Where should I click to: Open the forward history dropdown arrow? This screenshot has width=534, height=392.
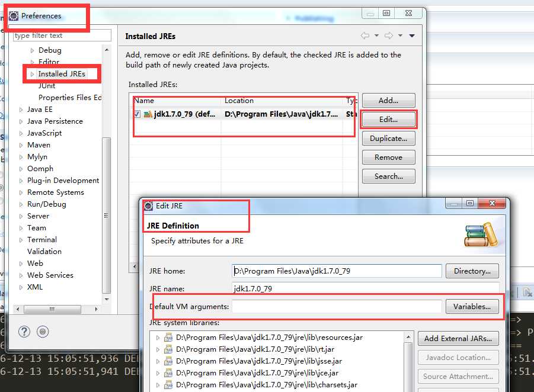pyautogui.click(x=401, y=36)
